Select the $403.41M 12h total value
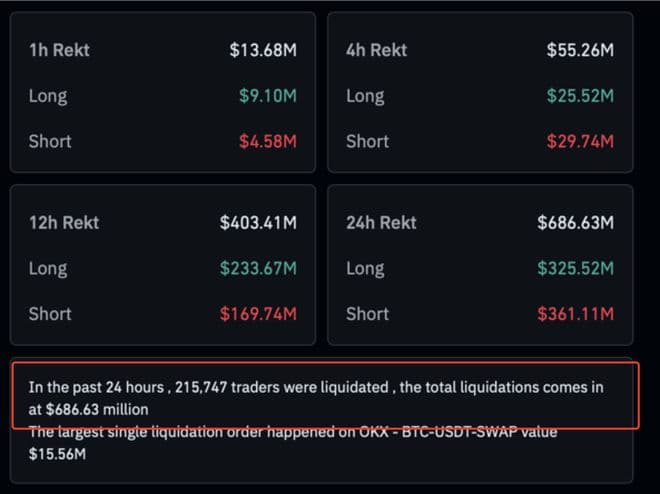The image size is (660, 494). 258,222
